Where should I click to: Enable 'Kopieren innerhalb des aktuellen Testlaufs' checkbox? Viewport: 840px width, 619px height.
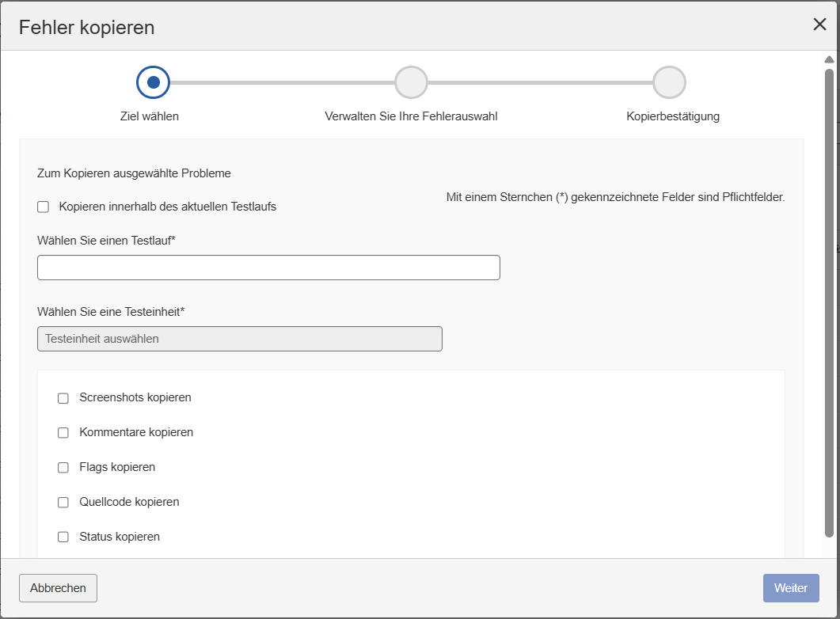[x=43, y=206]
